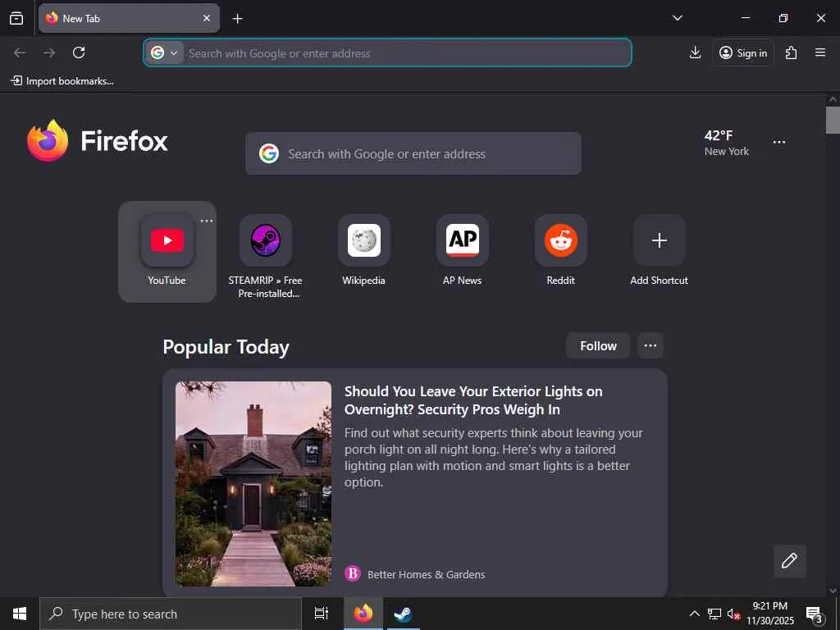The height and width of the screenshot is (630, 840).
Task: Open the Extensions puzzle icon
Action: click(x=792, y=52)
